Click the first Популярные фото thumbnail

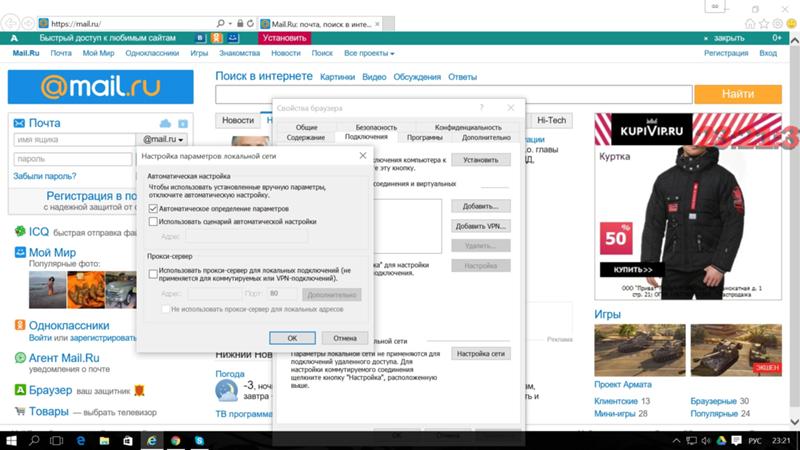47,290
